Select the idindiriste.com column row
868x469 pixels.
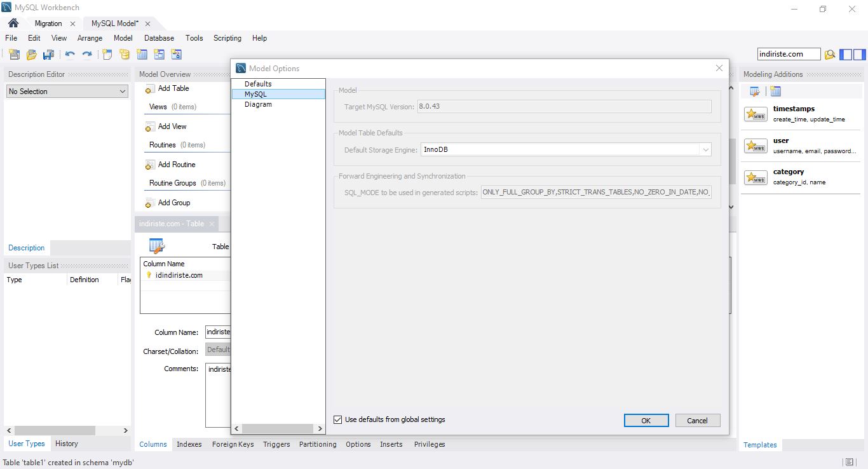tap(185, 275)
